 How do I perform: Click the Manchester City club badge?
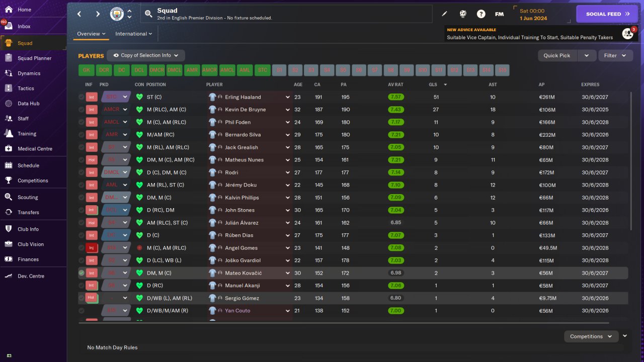point(117,14)
